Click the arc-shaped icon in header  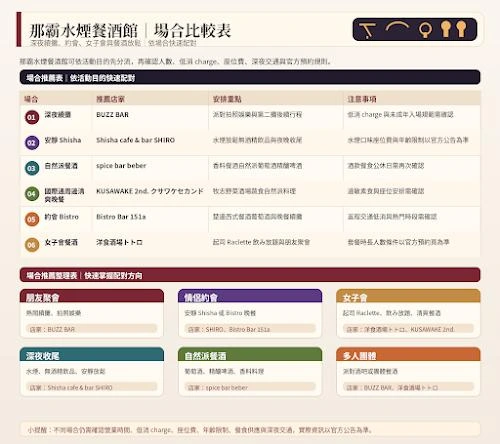(397, 27)
